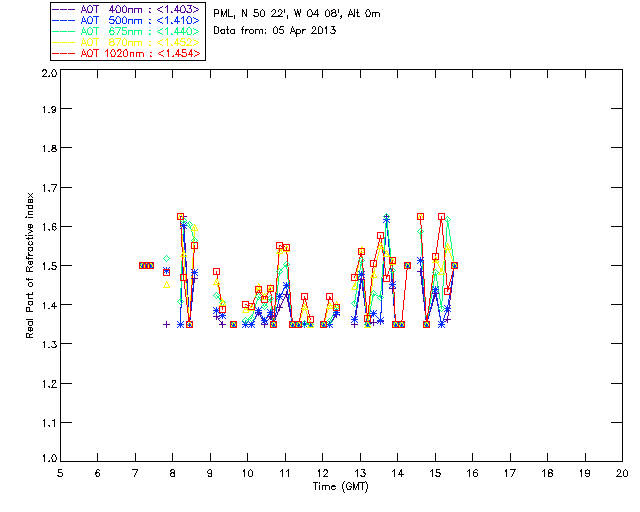Image resolution: width=640 pixels, height=512 pixels.
Task: Click the 'Real Part of Refractive index' axis label
Action: pyautogui.click(x=29, y=265)
